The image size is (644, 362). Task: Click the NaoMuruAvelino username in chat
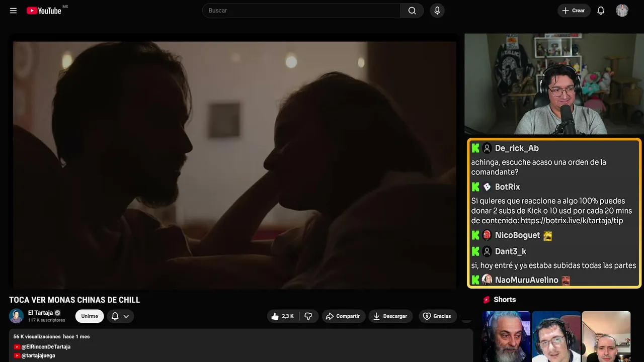527,280
